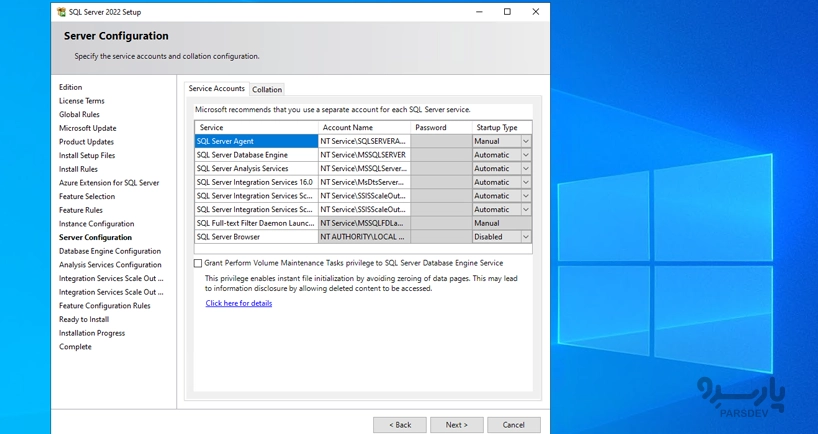Image resolution: width=818 pixels, height=434 pixels.
Task: Check Grant Perform Volume Maintenance Tasks privilege
Action: [198, 263]
